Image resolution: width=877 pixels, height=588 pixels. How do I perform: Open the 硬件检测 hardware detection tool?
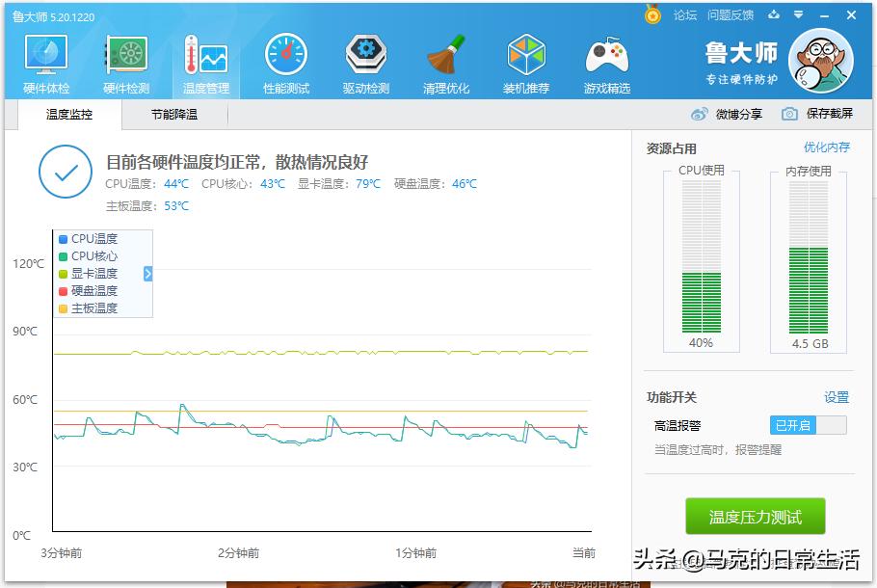point(125,62)
